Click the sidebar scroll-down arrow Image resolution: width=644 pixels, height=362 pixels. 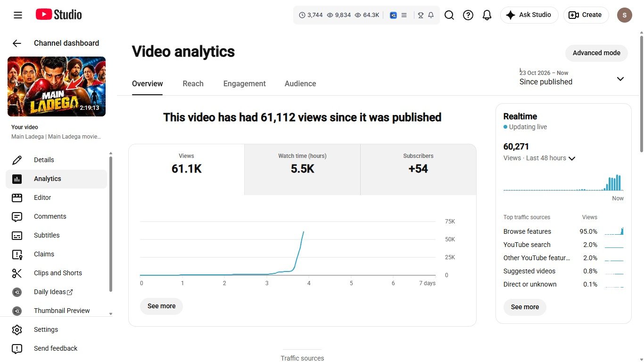[x=111, y=313]
